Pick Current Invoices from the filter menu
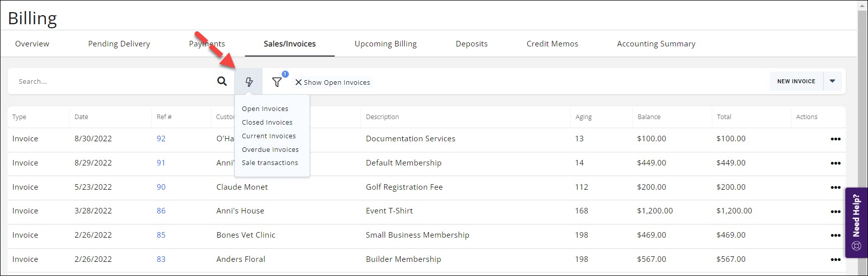Screen dimensions: 868x276 269,136
